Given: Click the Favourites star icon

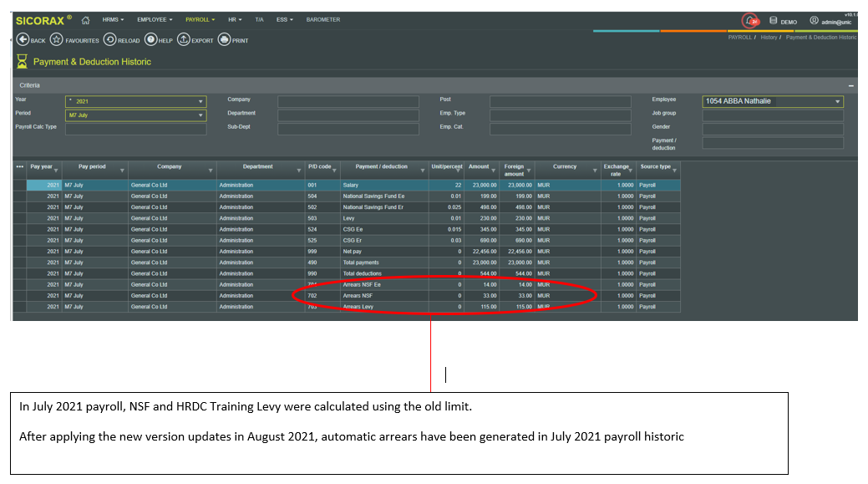Looking at the screenshot, I should click(x=57, y=39).
